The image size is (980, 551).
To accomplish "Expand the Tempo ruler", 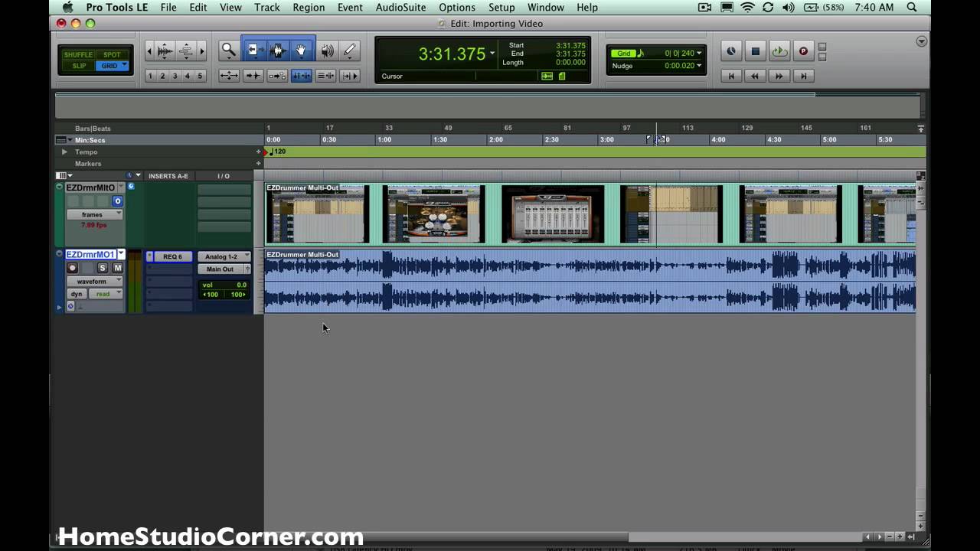I will [64, 152].
